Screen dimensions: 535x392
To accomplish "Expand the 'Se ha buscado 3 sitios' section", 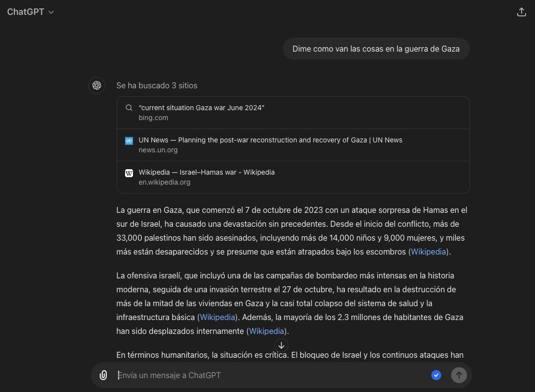I will click(x=157, y=85).
